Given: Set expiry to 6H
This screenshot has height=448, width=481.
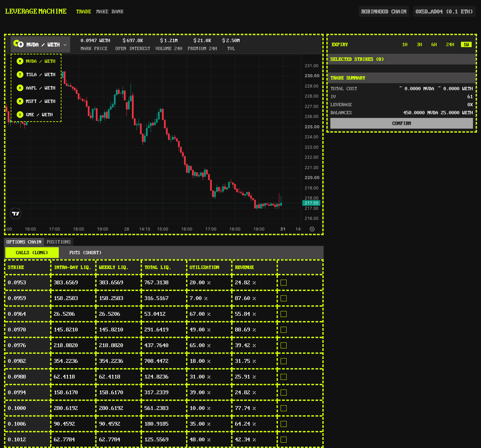Looking at the screenshot, I should (434, 45).
